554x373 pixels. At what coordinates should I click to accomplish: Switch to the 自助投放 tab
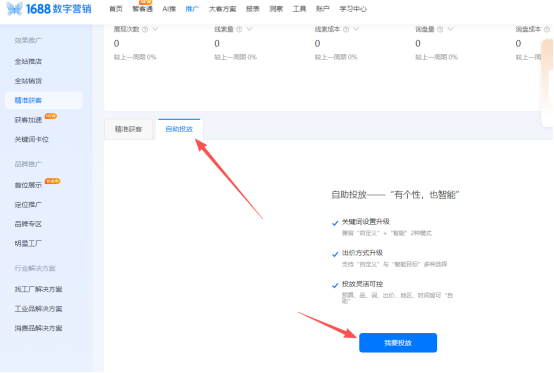(x=179, y=129)
